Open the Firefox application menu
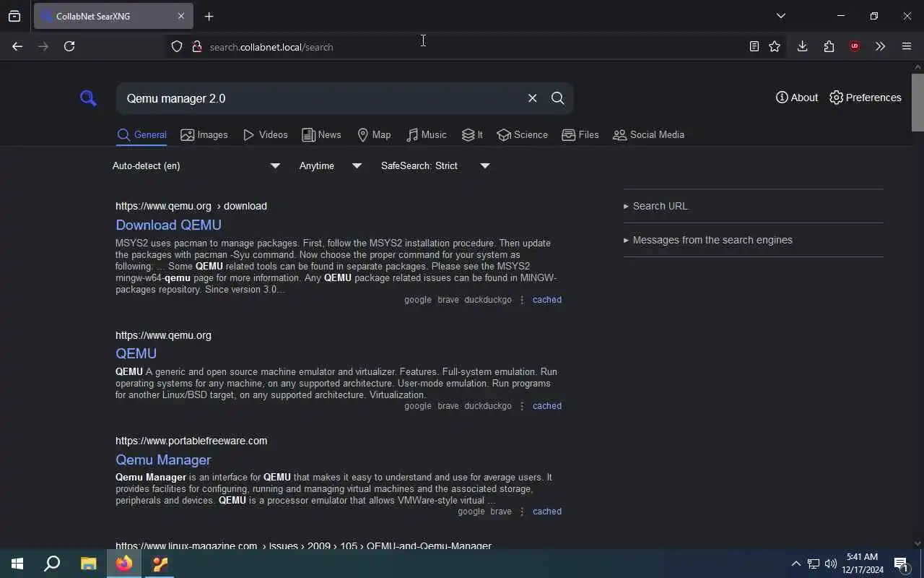The height and width of the screenshot is (578, 924). coord(907,46)
